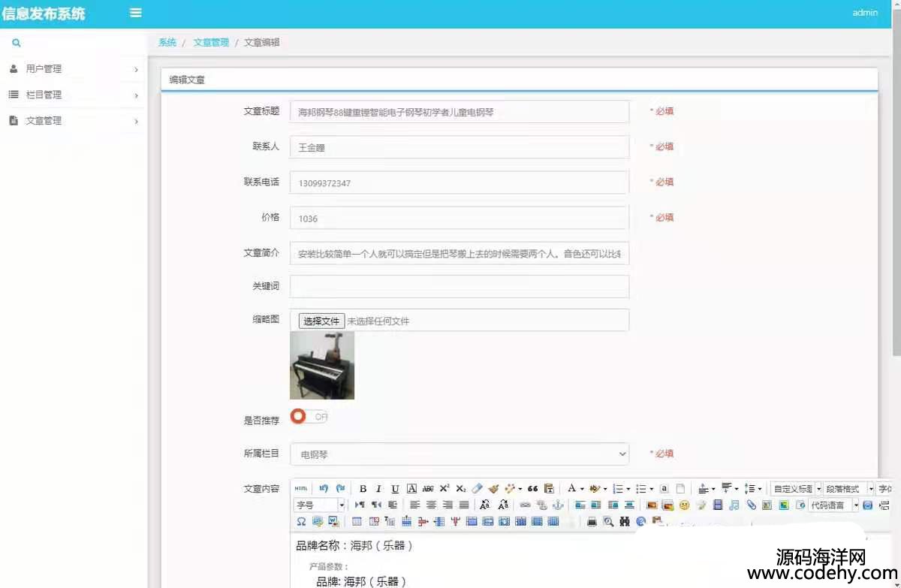Image resolution: width=901 pixels, height=588 pixels.
Task: Open the 段落格式 paragraph format dropdown
Action: pyautogui.click(x=848, y=489)
